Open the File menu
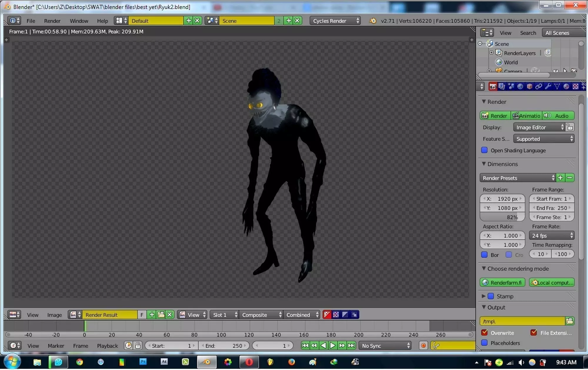The height and width of the screenshot is (370, 588). 31,21
